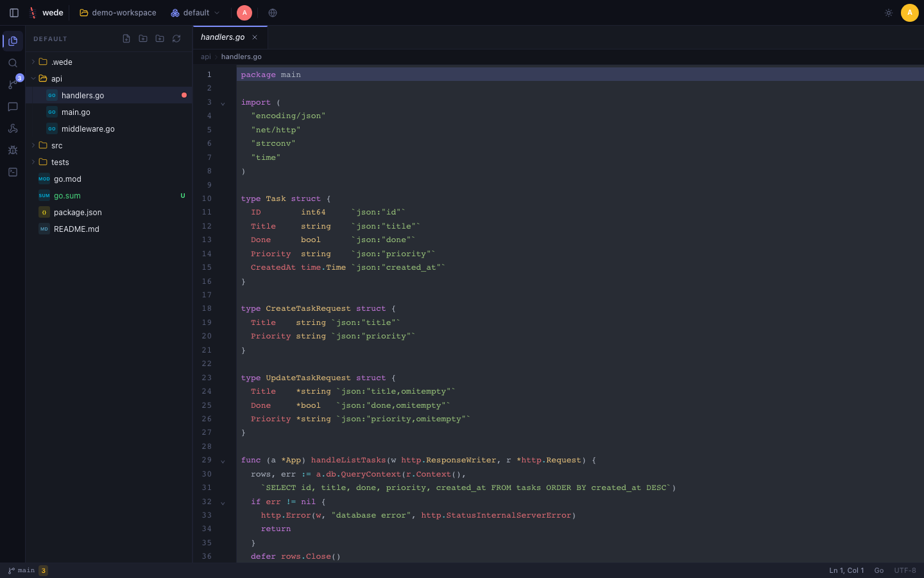Image resolution: width=924 pixels, height=578 pixels.
Task: Open the Explorer files panel icon
Action: [13, 41]
